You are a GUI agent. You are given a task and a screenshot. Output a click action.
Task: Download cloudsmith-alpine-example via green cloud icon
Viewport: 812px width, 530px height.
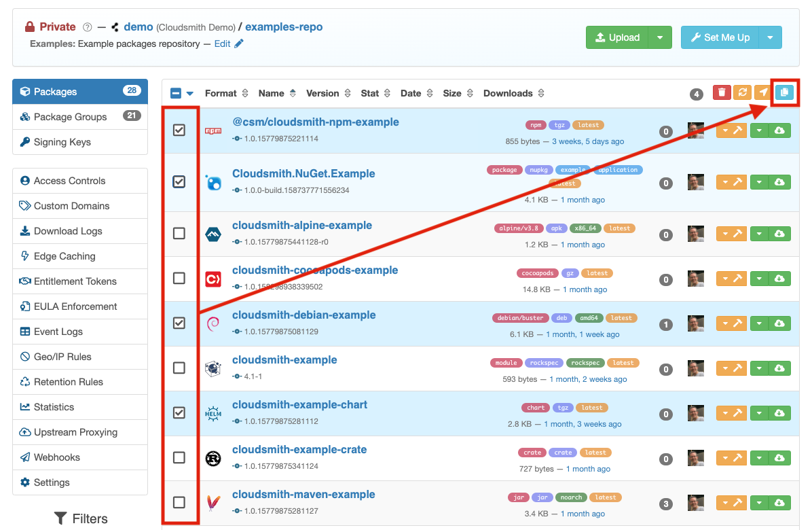(779, 234)
